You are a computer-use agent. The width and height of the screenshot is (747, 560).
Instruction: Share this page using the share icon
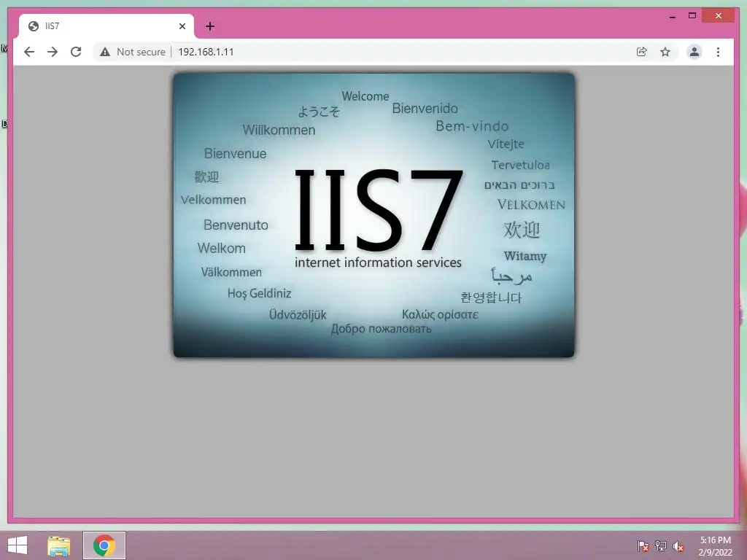(642, 52)
